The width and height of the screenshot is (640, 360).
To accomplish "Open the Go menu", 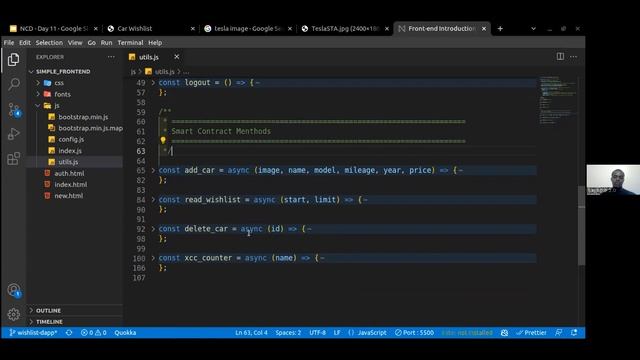I will click(x=92, y=42).
